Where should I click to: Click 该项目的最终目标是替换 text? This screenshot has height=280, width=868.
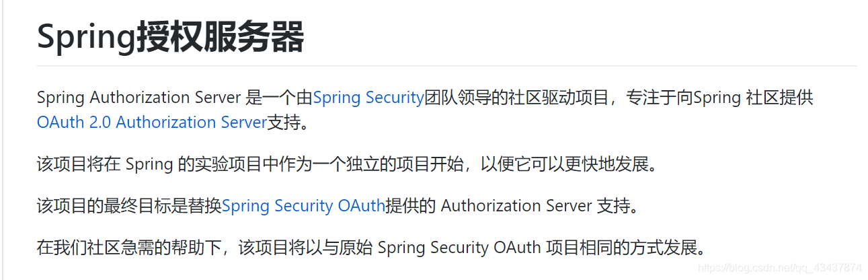(x=129, y=205)
